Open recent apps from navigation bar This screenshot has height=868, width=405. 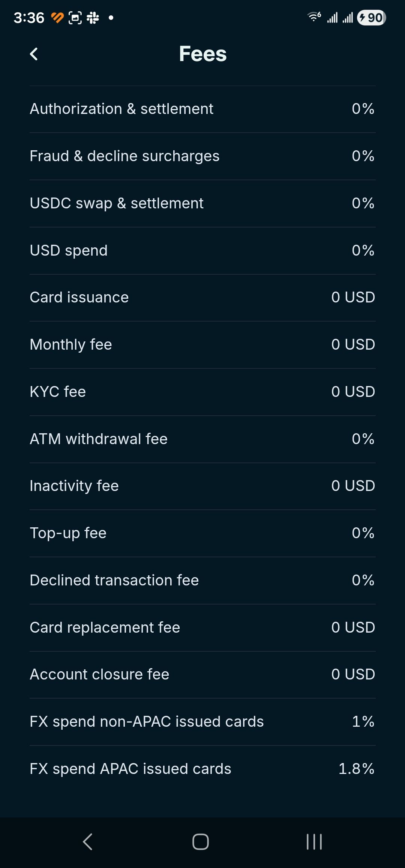(x=314, y=842)
